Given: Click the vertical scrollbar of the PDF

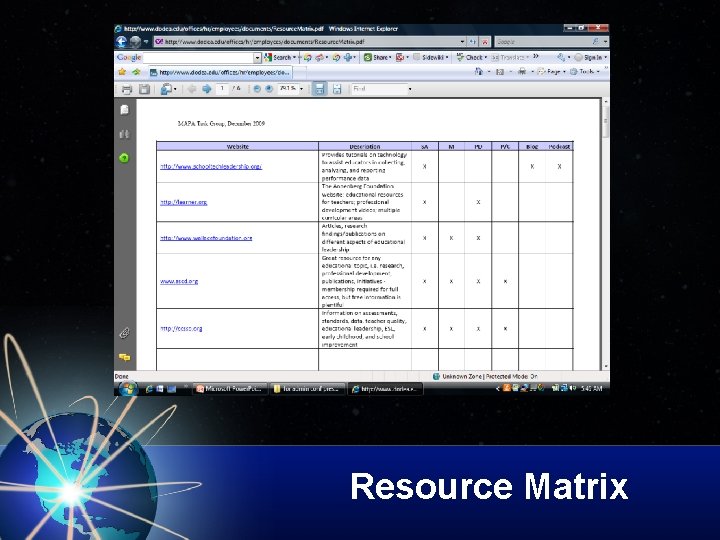Looking at the screenshot, I should (606, 233).
